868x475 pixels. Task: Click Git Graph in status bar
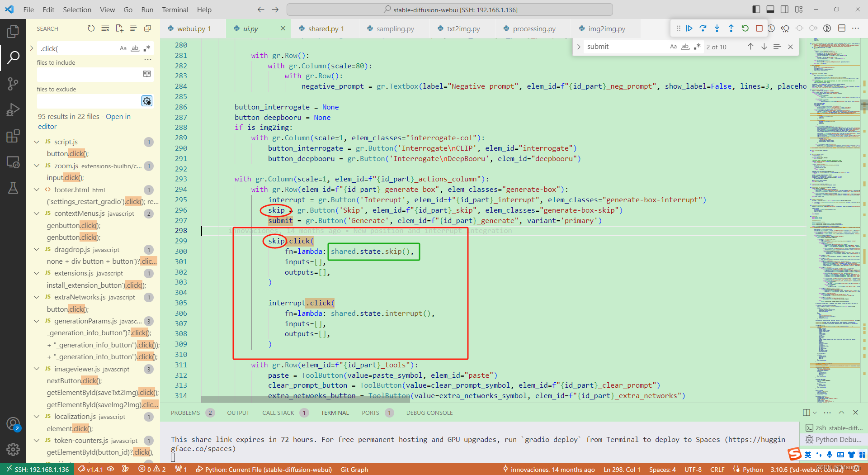click(354, 470)
